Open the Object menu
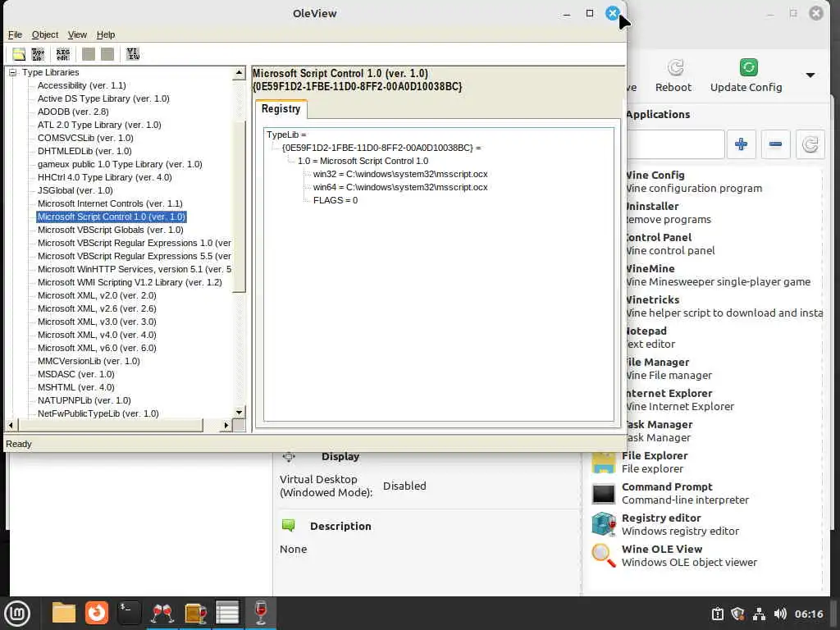 45,34
